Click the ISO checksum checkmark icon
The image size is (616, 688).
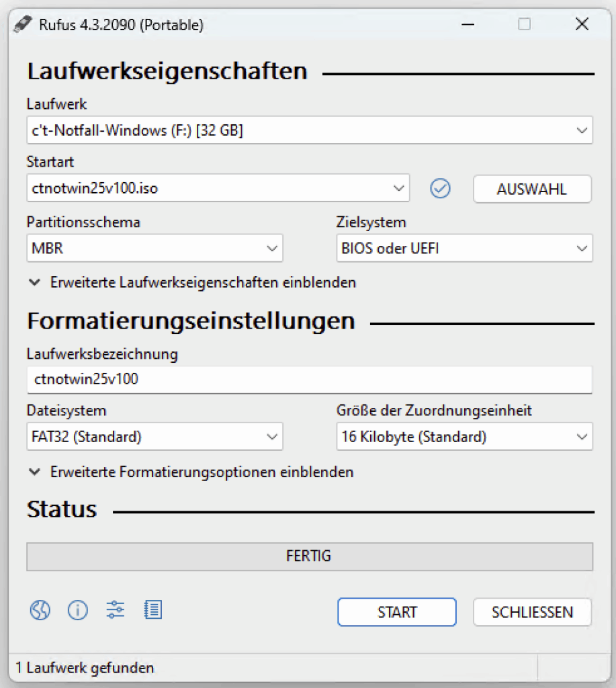pyautogui.click(x=440, y=189)
